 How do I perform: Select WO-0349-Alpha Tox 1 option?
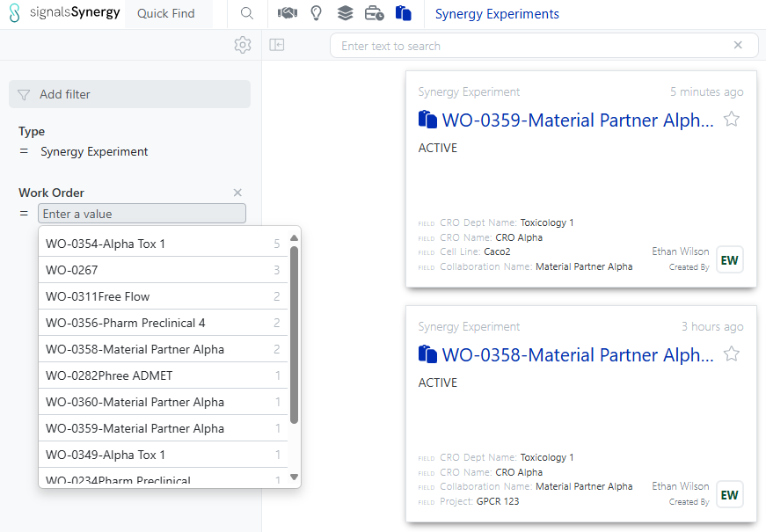click(x=163, y=455)
